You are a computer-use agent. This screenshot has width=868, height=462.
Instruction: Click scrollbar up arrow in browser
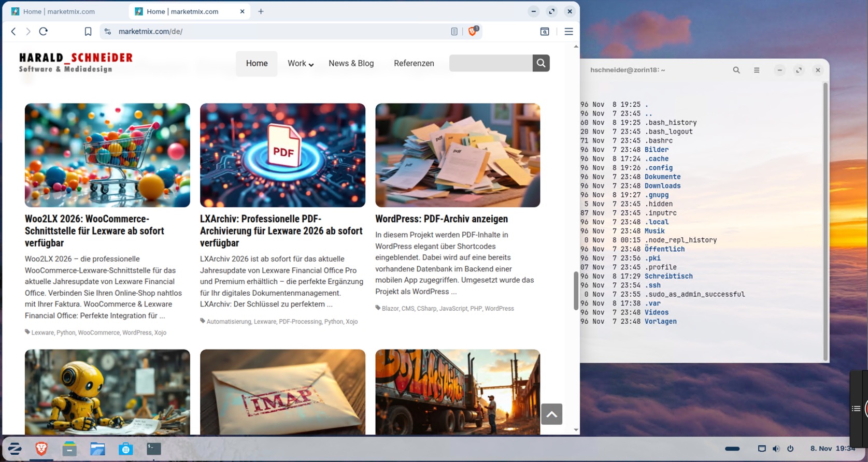click(576, 47)
